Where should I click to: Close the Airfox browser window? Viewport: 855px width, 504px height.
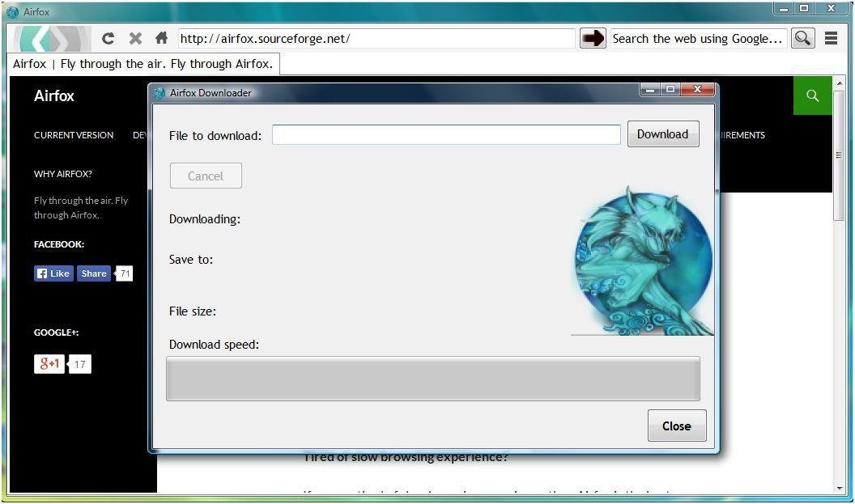(832, 9)
